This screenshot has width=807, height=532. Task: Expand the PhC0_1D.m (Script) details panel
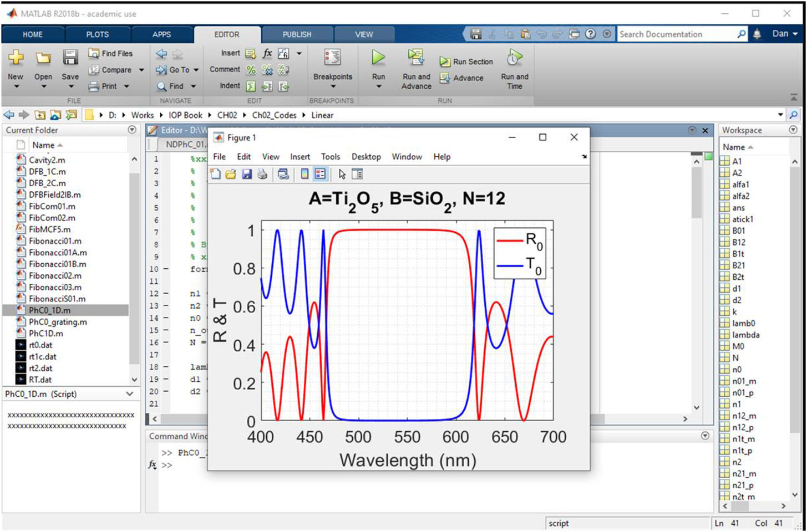tap(130, 394)
